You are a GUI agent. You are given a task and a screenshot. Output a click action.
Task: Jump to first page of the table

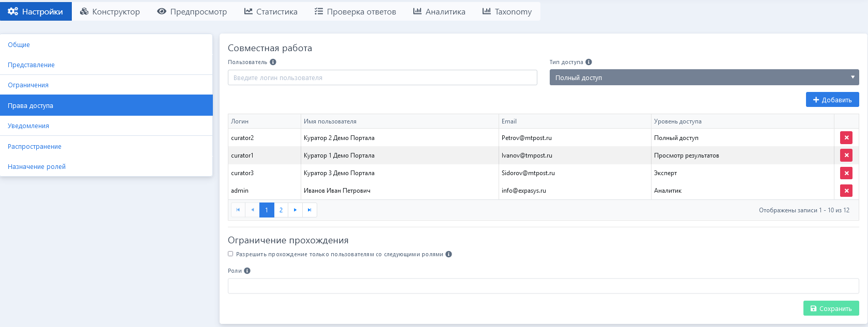(238, 210)
